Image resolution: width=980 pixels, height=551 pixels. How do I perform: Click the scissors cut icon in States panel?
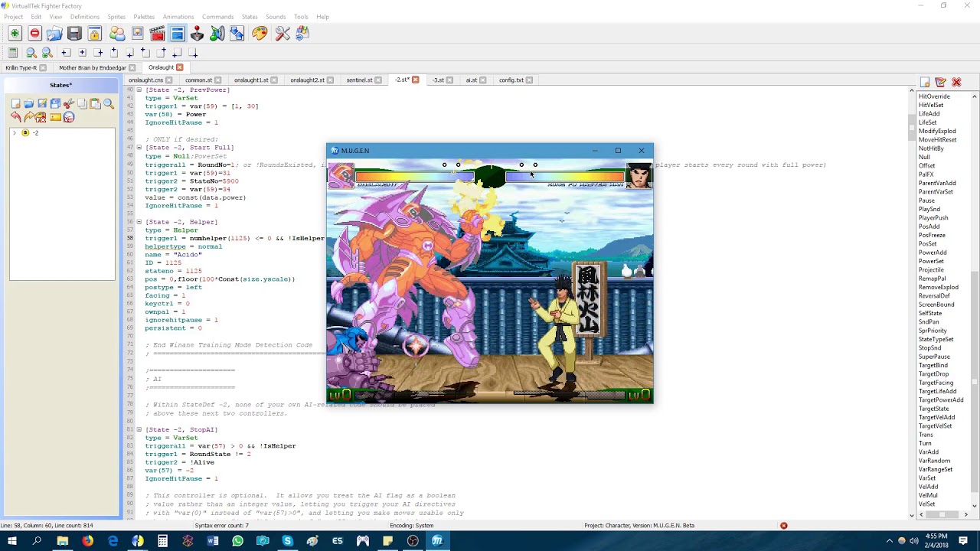point(69,103)
